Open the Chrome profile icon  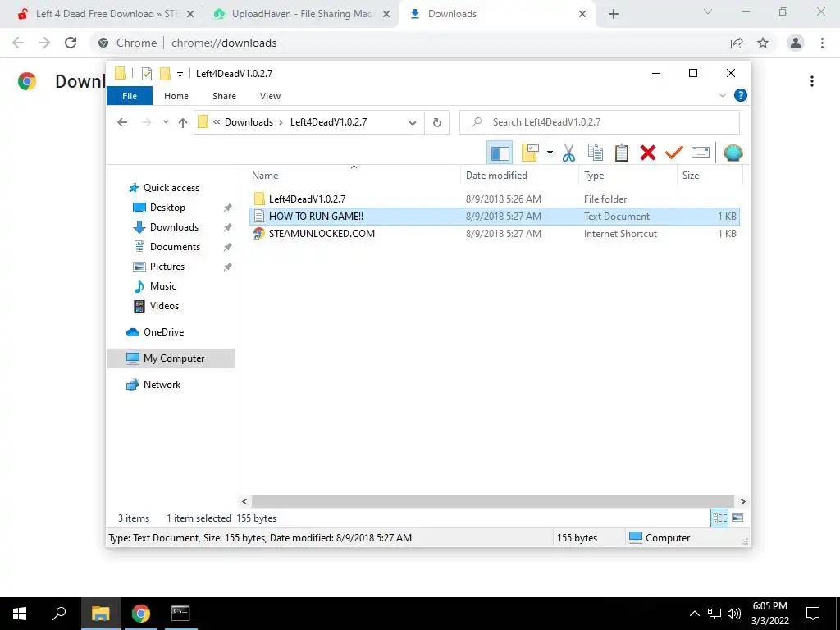point(796,43)
